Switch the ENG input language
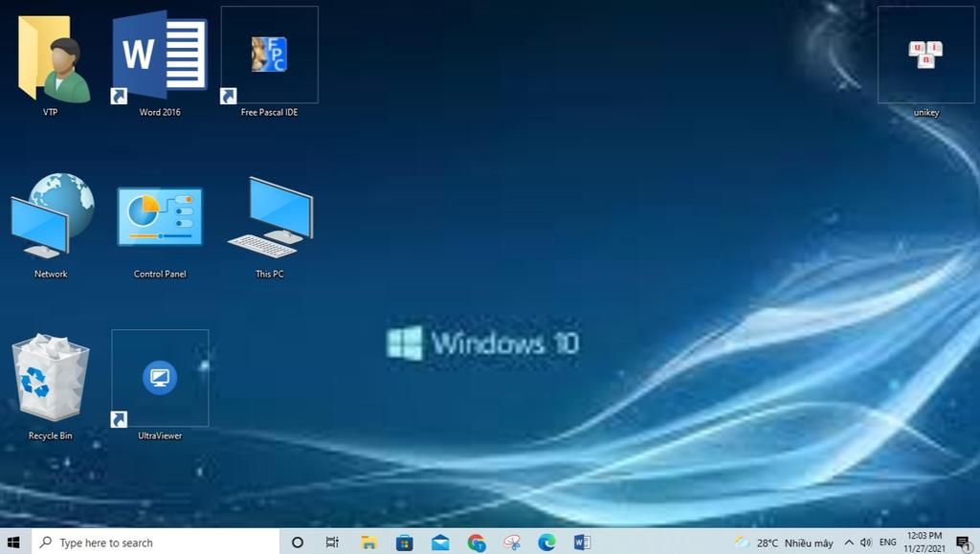 coord(887,543)
